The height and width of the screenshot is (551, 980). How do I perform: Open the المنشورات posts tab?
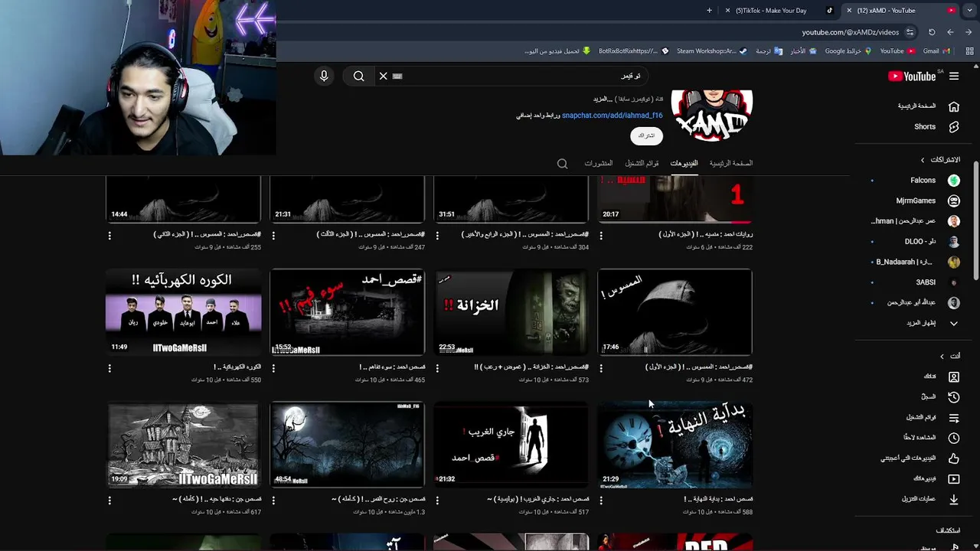[x=598, y=163]
